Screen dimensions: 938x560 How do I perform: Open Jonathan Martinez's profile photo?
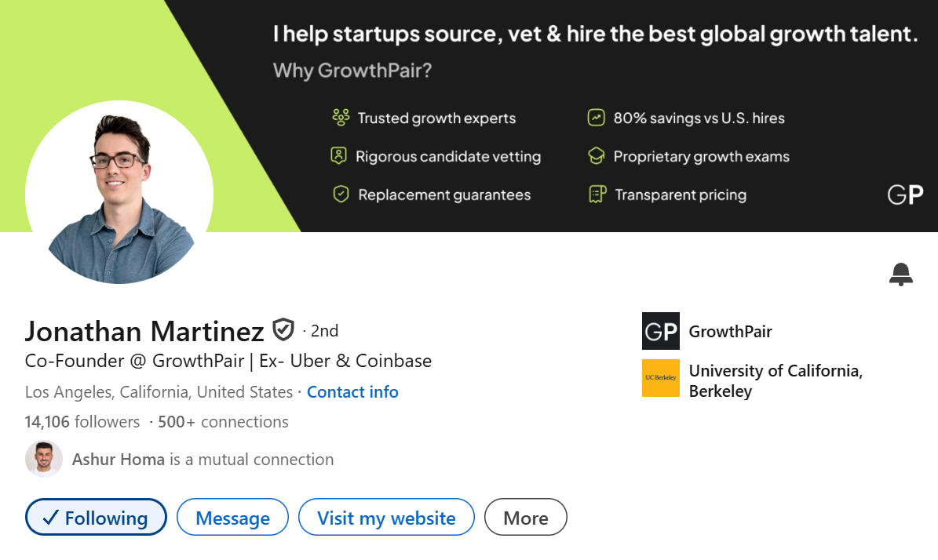pyautogui.click(x=120, y=192)
